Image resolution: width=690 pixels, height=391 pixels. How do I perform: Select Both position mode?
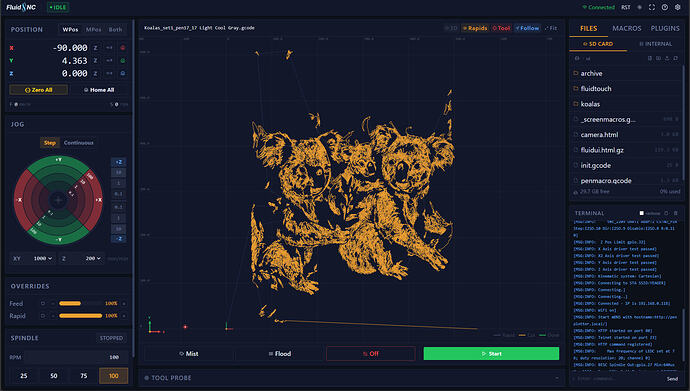tap(115, 29)
